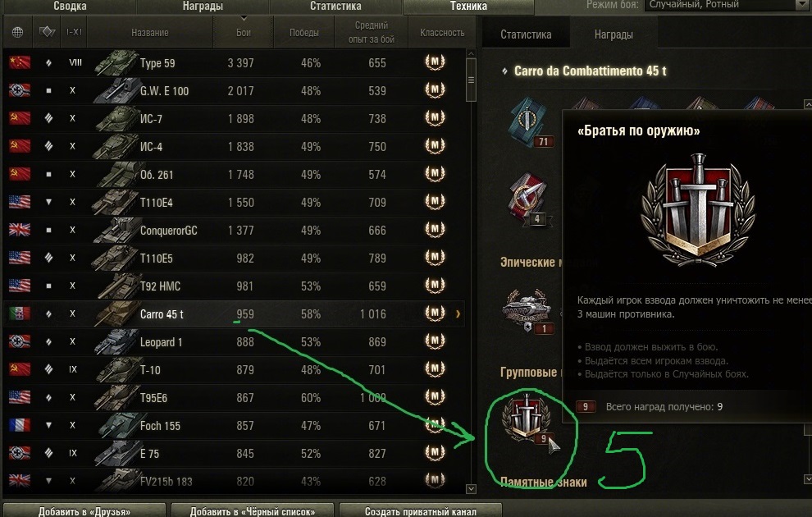The image size is (812, 517).
Task: Click the mastery badge on Type 59 row
Action: pos(435,62)
